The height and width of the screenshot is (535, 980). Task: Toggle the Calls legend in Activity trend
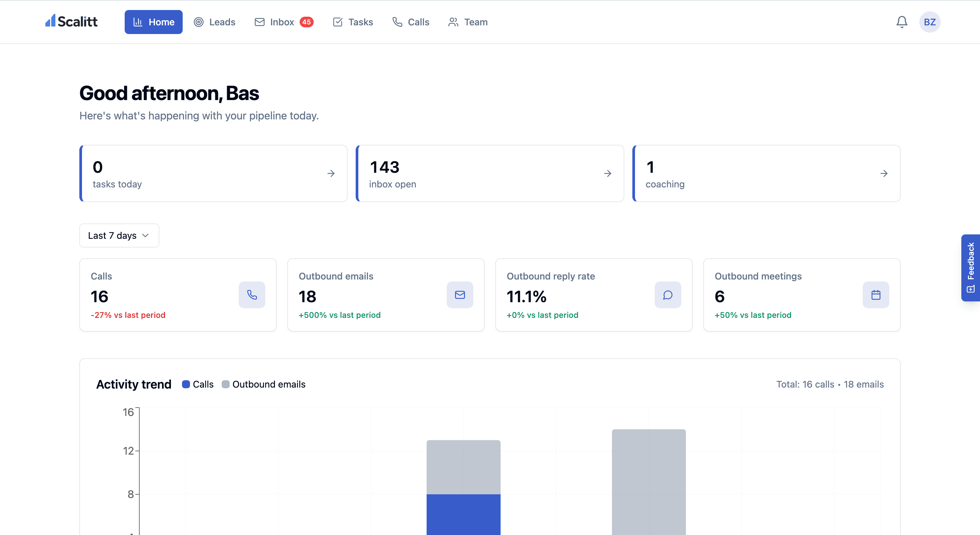click(x=197, y=384)
